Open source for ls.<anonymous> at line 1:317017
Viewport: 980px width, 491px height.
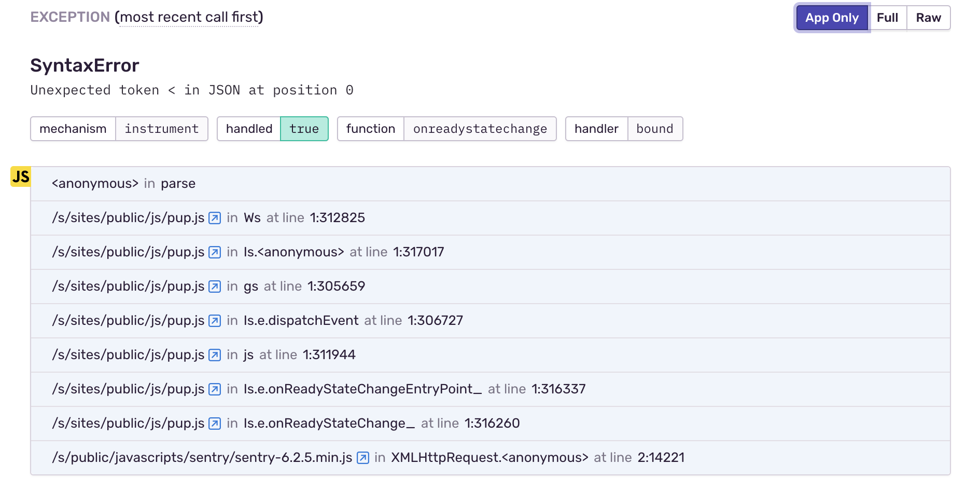[x=214, y=252]
